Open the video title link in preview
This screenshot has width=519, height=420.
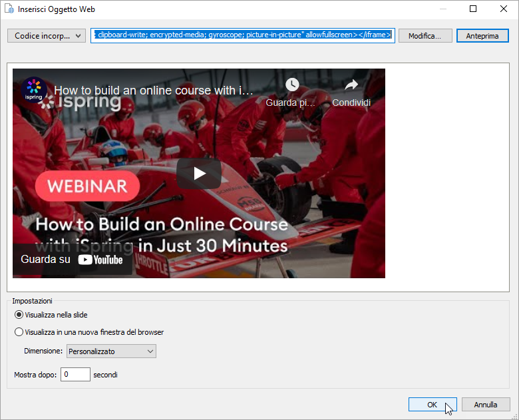coord(154,89)
